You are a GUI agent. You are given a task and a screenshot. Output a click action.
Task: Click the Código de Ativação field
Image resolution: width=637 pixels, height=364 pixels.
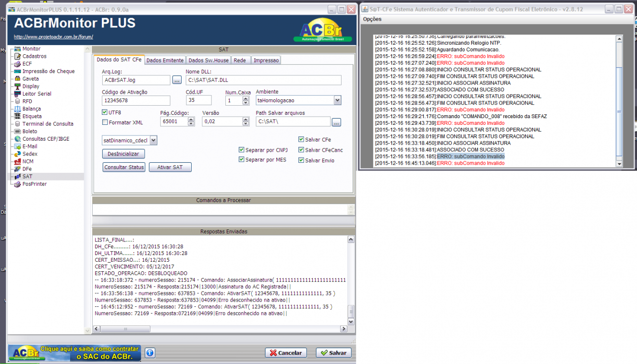[x=136, y=100]
